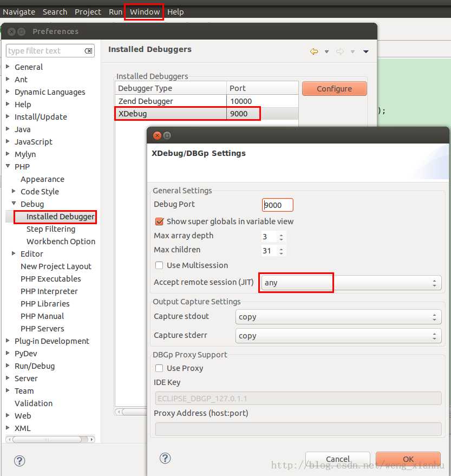
Task: Select the Zend Debugger row
Action: [x=206, y=101]
